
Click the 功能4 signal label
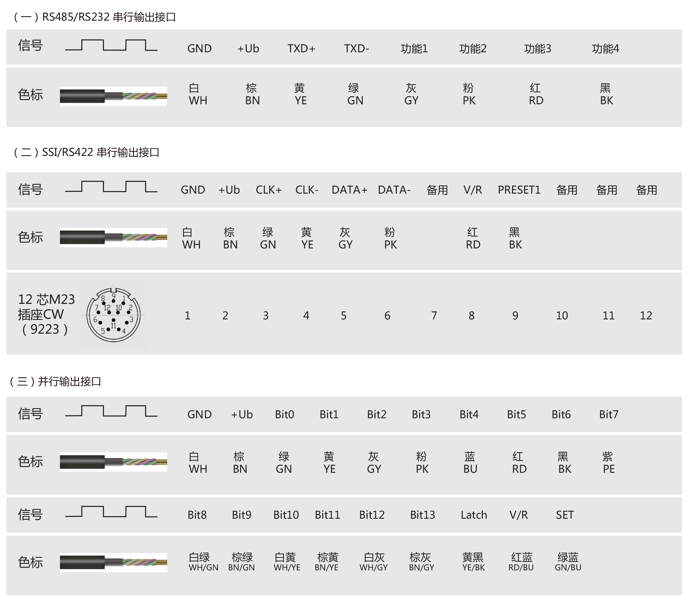(x=605, y=49)
